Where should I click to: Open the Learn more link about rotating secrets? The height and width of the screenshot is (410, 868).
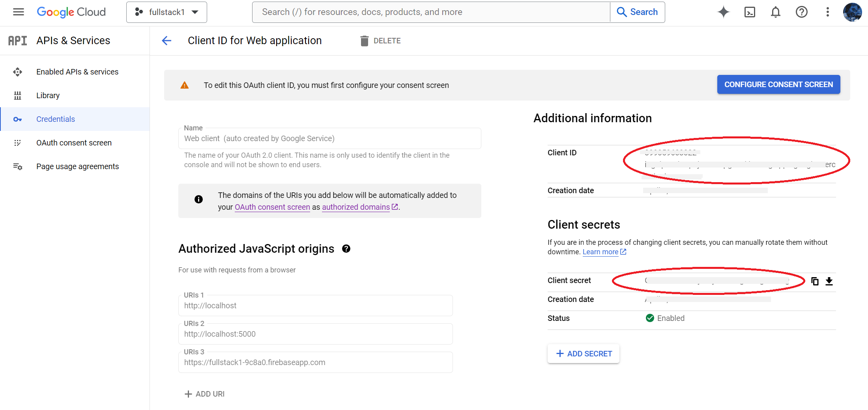coord(600,252)
